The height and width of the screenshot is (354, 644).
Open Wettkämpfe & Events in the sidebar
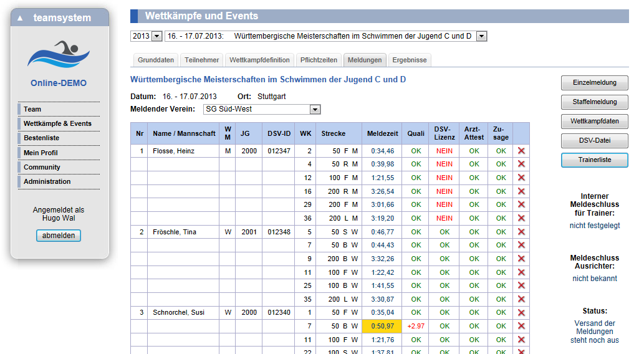click(x=59, y=123)
